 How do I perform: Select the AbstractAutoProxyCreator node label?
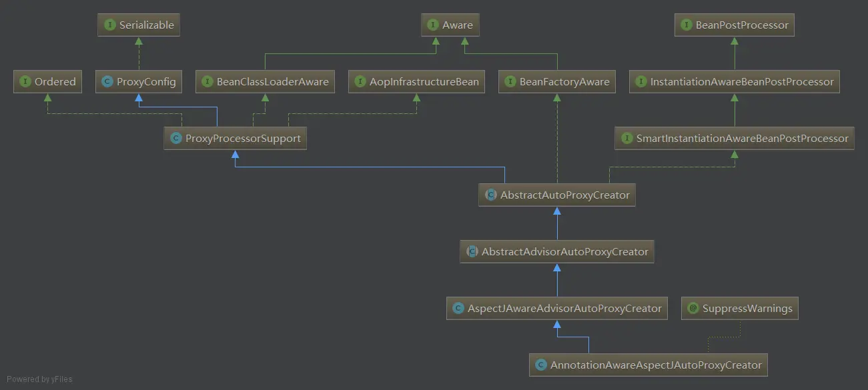565,195
